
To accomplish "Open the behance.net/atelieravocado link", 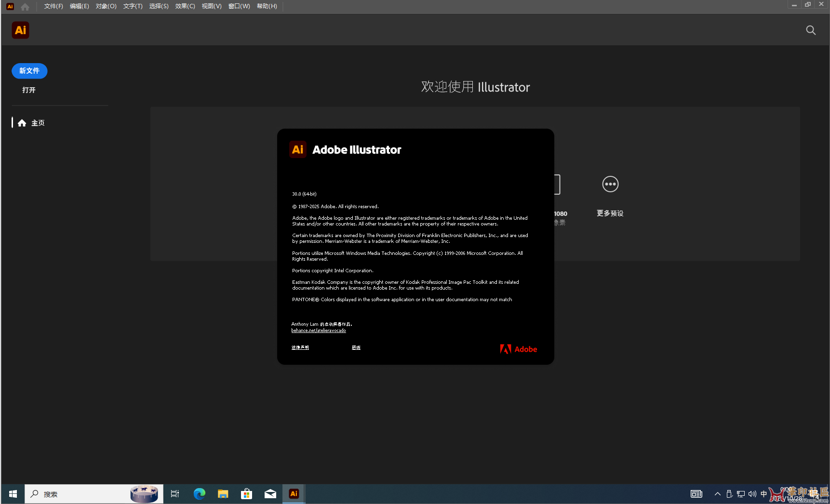I will (x=319, y=331).
